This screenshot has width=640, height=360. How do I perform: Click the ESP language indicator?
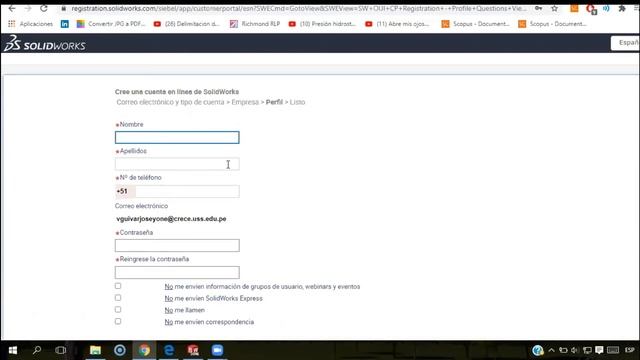tap(629, 350)
